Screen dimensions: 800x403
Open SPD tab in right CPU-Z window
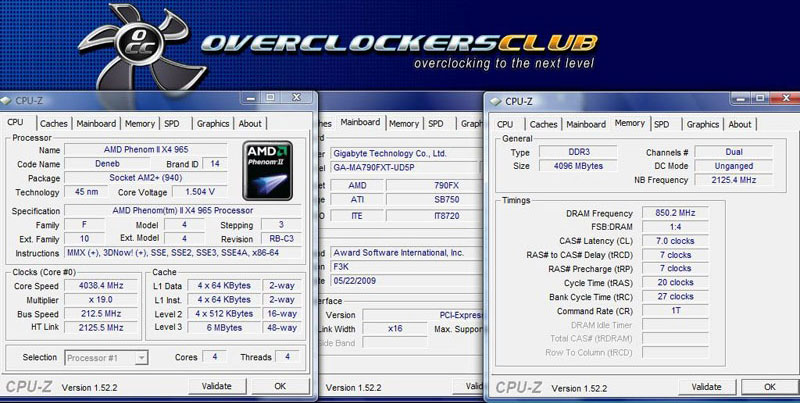pyautogui.click(x=662, y=124)
